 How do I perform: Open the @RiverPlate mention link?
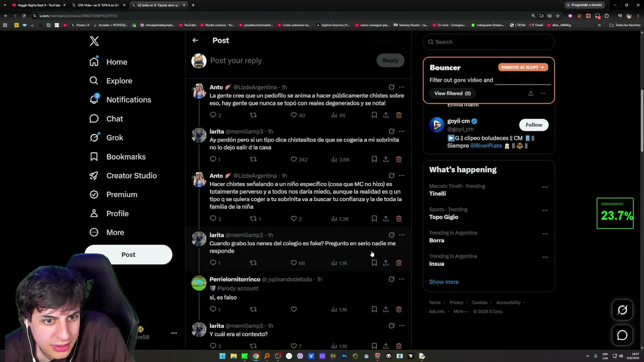(x=486, y=146)
